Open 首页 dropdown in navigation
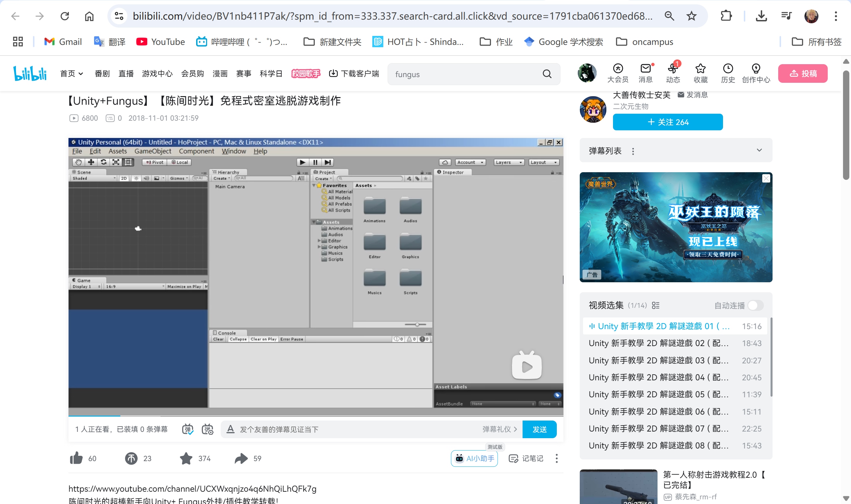Viewport: 851px width, 504px height. pos(71,73)
